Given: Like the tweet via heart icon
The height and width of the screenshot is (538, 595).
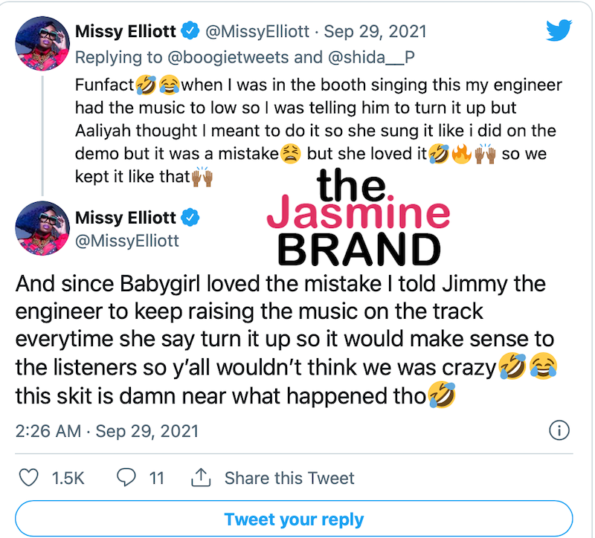Looking at the screenshot, I should coord(29,477).
